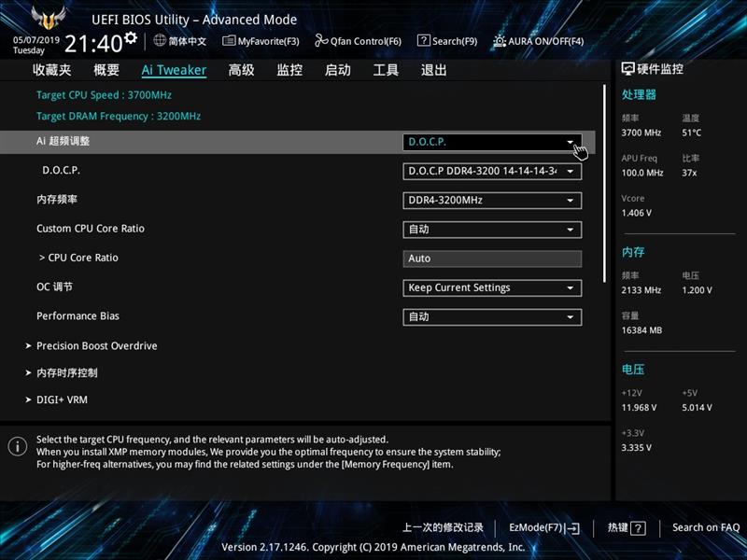The image size is (747, 560).
Task: Toggle Performance Bias setting
Action: tap(492, 317)
